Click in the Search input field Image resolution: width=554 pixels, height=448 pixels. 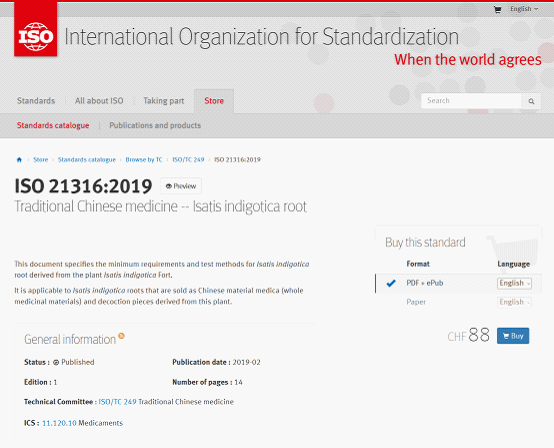(471, 101)
